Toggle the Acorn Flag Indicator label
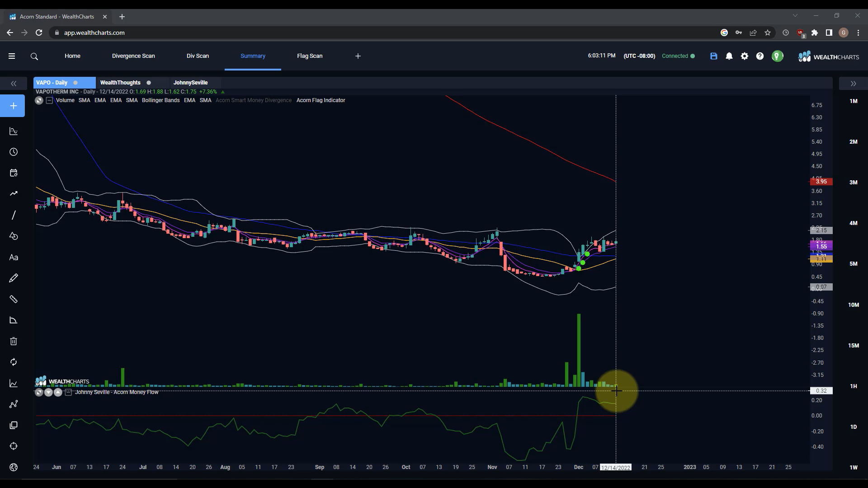868x488 pixels. coord(321,100)
